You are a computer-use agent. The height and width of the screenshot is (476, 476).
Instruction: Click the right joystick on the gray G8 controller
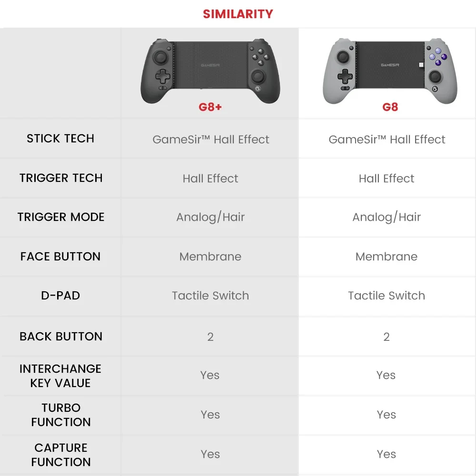[x=435, y=76]
